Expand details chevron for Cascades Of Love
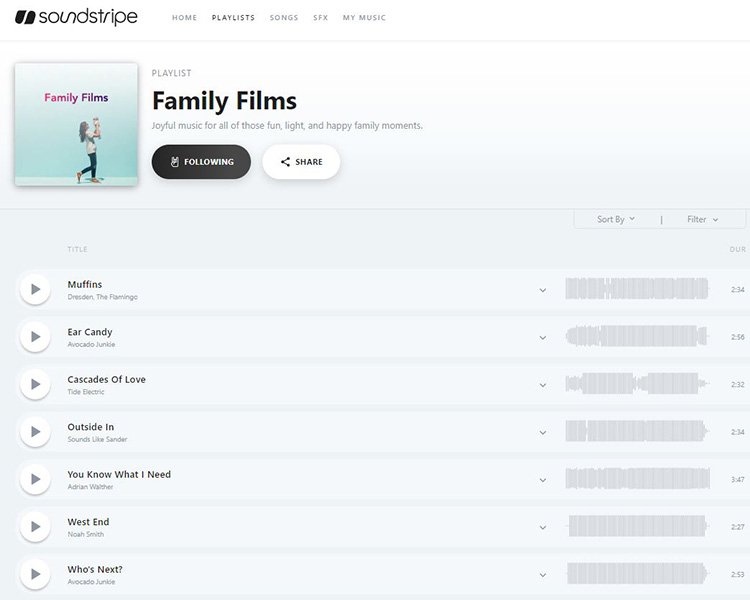 (x=543, y=385)
